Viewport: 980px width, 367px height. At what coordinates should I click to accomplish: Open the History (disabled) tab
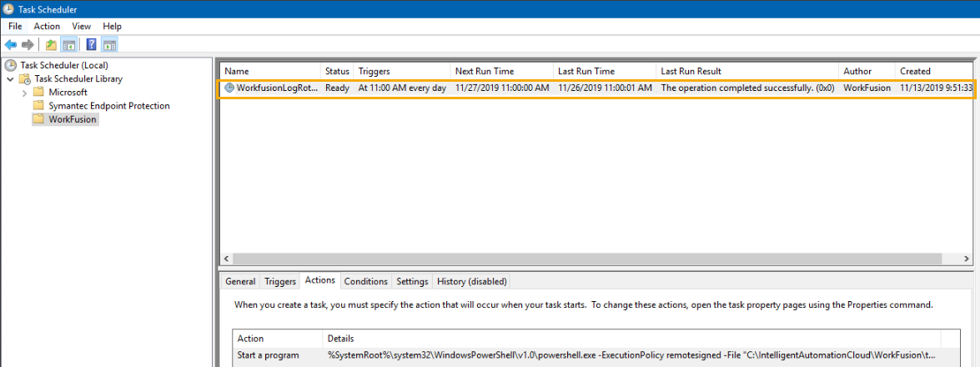[472, 281]
